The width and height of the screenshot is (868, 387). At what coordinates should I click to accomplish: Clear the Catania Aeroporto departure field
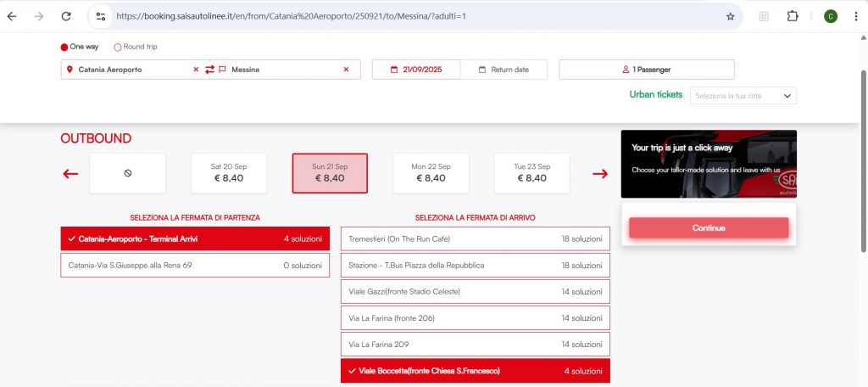coord(196,70)
